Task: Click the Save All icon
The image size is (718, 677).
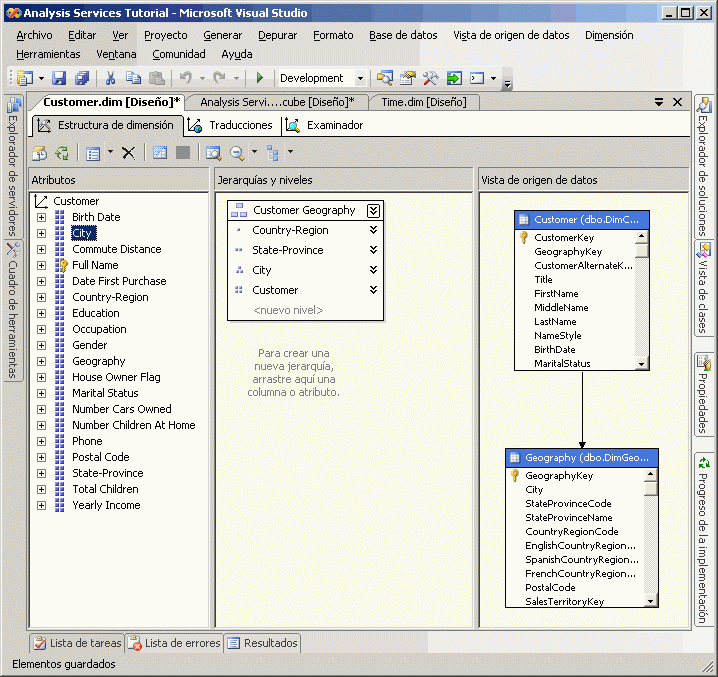Action: (x=82, y=78)
